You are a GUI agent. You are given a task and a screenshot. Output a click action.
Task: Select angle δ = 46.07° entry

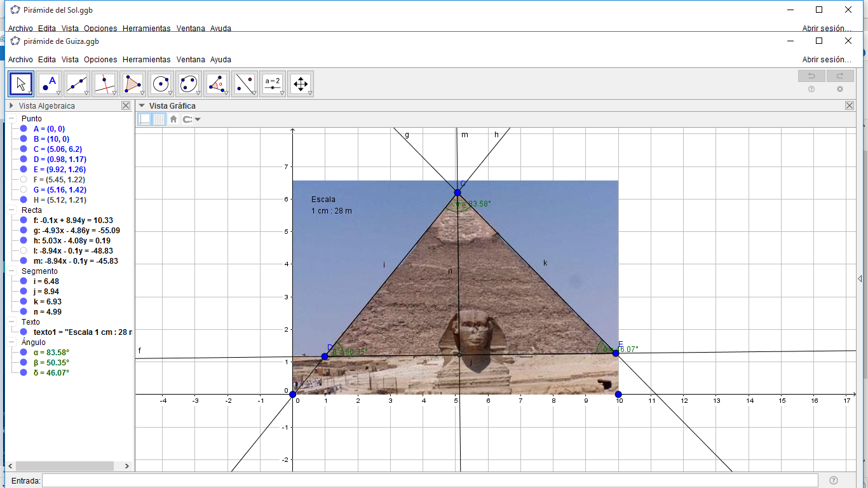pos(51,373)
